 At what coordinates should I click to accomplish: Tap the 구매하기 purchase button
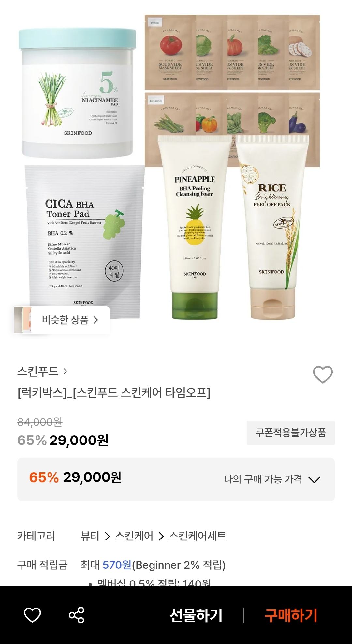coord(291,615)
